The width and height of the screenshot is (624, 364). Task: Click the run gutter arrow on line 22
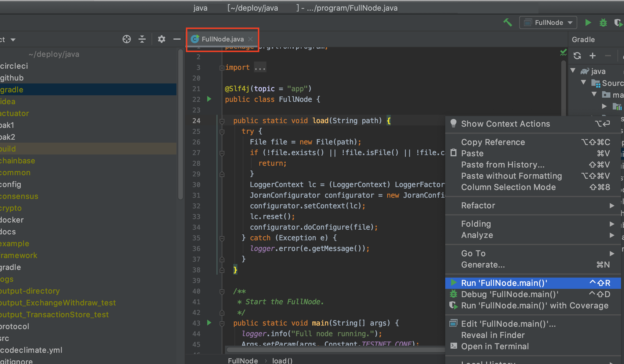pos(209,99)
